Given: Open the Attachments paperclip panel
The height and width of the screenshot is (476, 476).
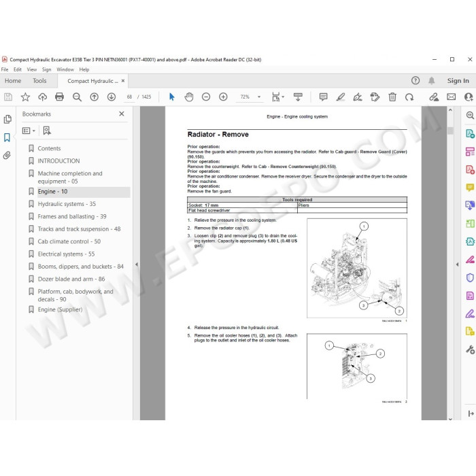Looking at the screenshot, I should pos(7,156).
